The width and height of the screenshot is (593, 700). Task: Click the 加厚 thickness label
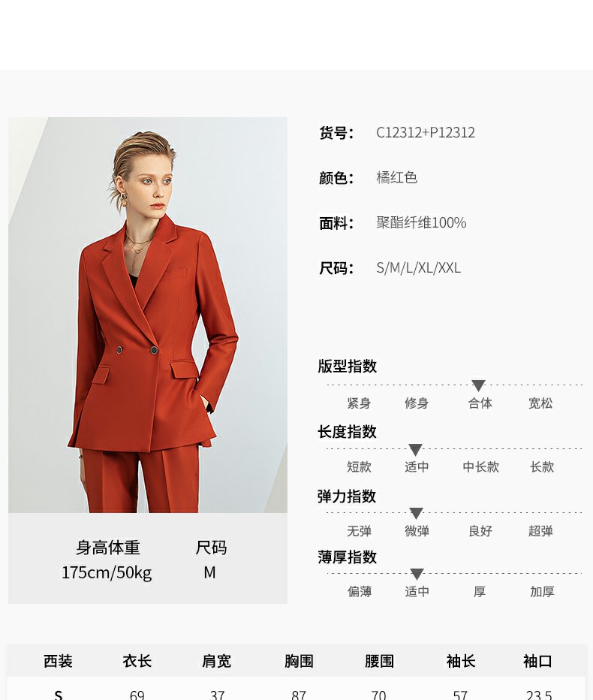(542, 592)
